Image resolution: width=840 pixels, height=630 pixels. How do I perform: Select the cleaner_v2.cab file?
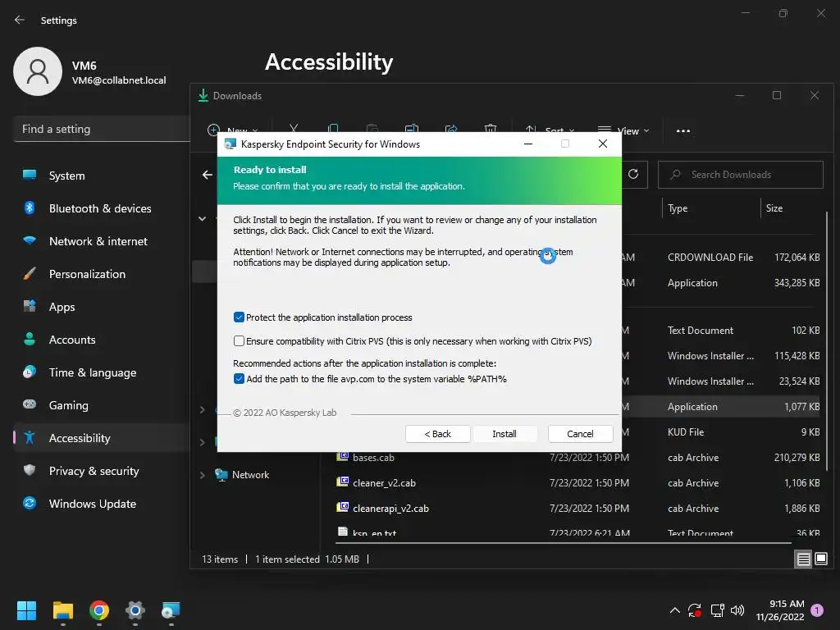coord(384,482)
